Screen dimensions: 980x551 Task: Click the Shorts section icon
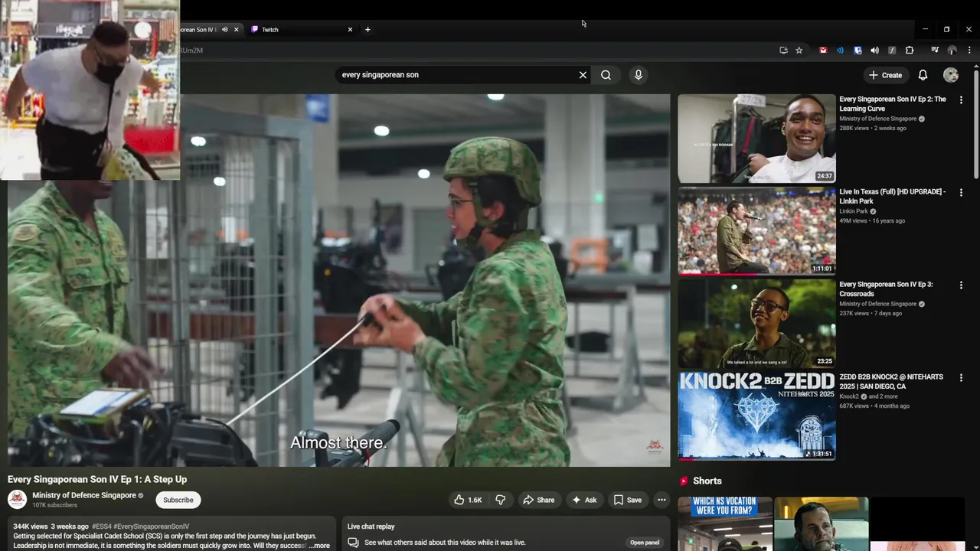pos(684,481)
